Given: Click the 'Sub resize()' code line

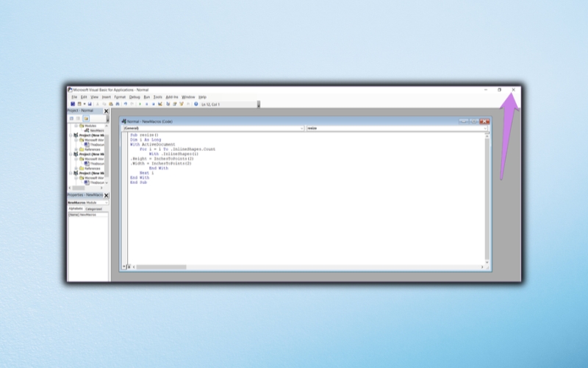Looking at the screenshot, I should [144, 135].
